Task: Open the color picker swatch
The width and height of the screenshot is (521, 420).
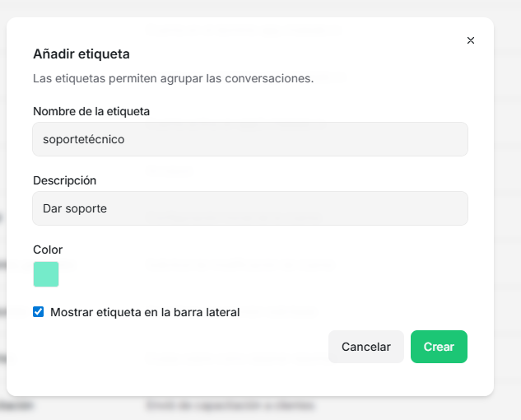Action: 46,274
